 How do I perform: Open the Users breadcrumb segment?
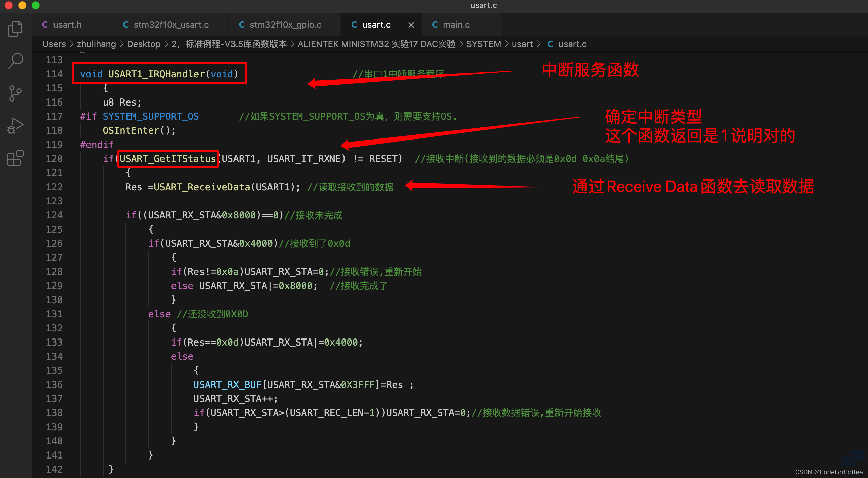54,44
